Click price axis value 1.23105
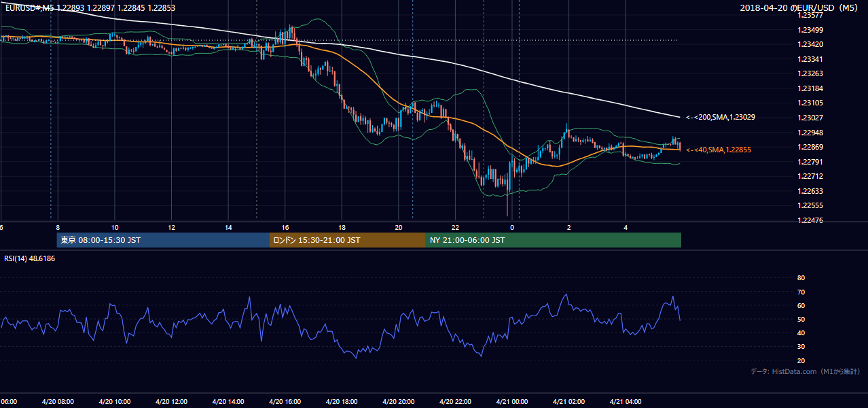 pyautogui.click(x=811, y=103)
